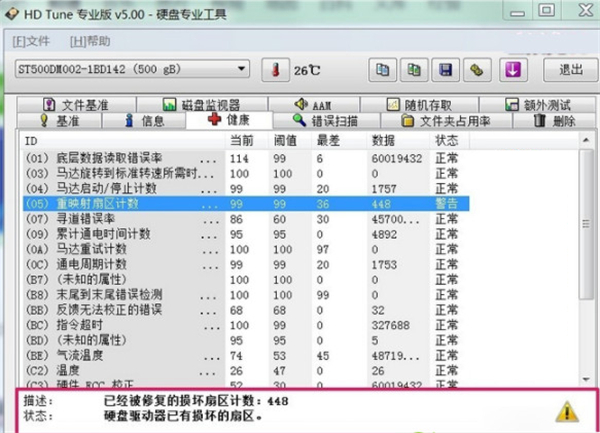Open the 帮助 menu
This screenshot has height=433, width=600.
tap(91, 41)
